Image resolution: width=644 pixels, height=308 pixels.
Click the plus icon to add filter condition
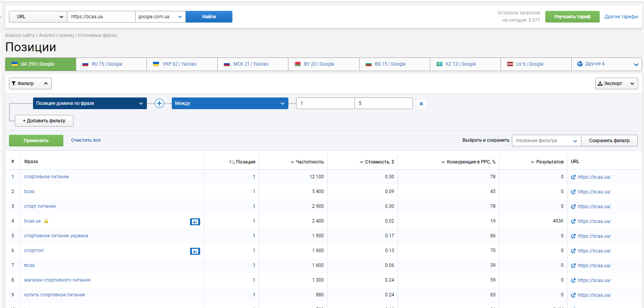coord(159,103)
